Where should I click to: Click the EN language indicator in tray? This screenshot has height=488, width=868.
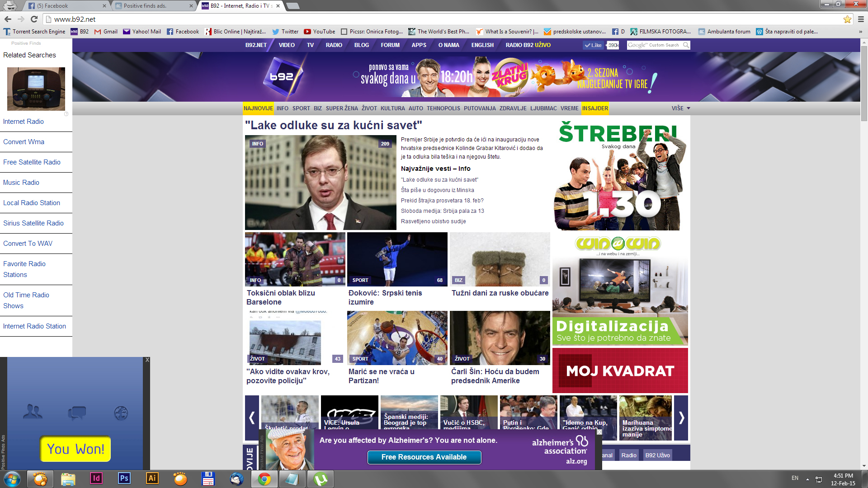click(795, 478)
